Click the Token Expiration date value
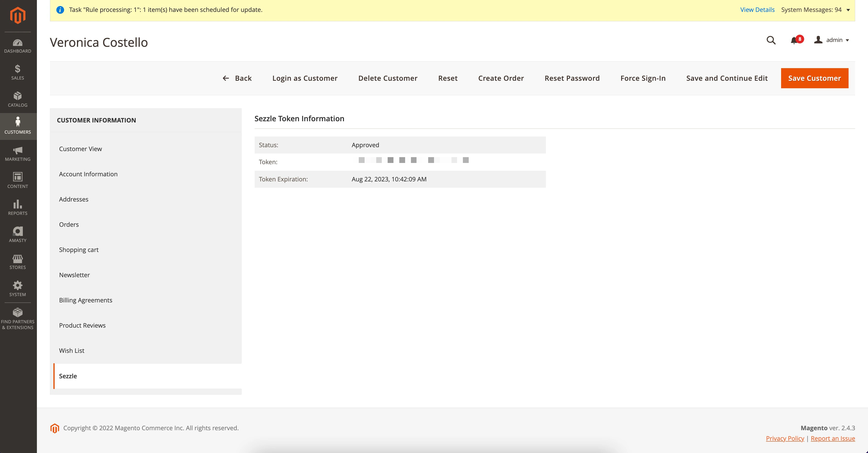This screenshot has height=453, width=868. [x=389, y=179]
